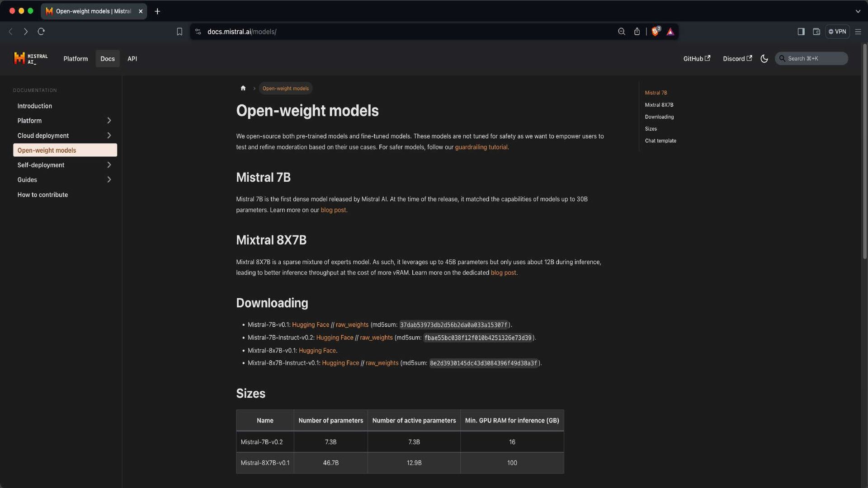The height and width of the screenshot is (488, 868).
Task: Open tab search chevron at top right
Action: coord(858,11)
